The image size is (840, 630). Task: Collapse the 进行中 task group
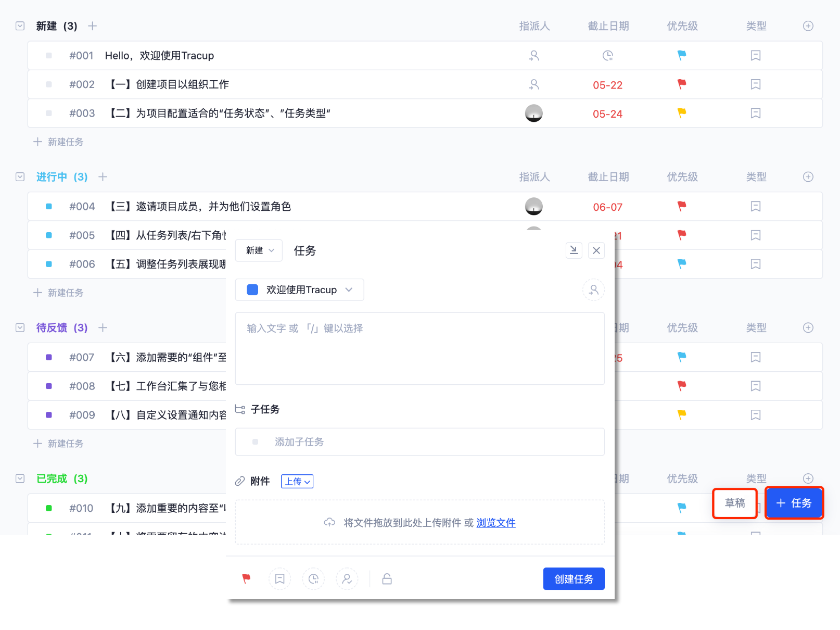(x=20, y=177)
